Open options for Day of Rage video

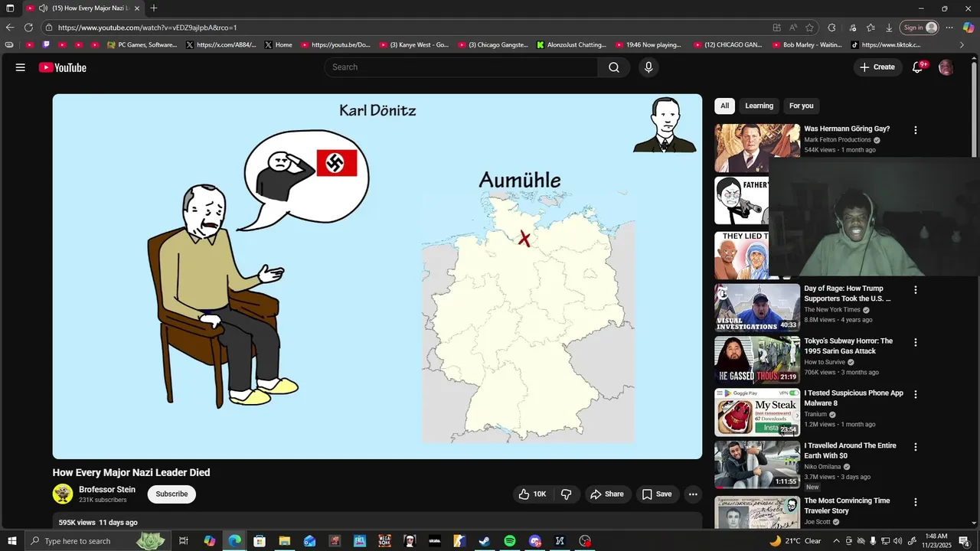point(916,290)
